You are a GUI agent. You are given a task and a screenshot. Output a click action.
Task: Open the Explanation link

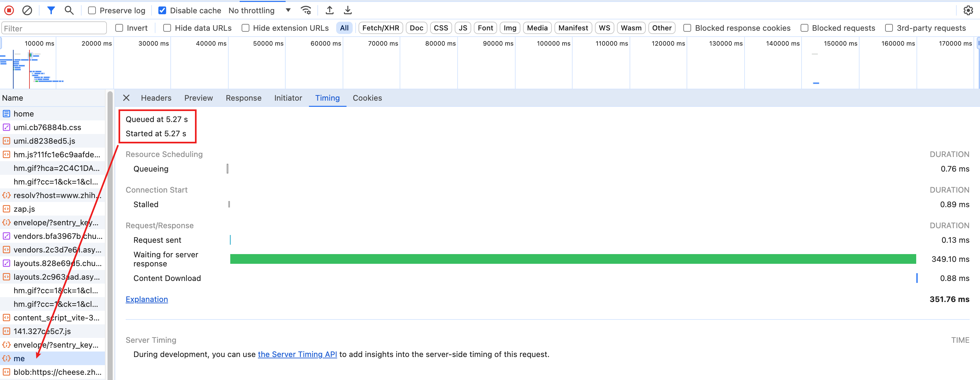pos(146,299)
